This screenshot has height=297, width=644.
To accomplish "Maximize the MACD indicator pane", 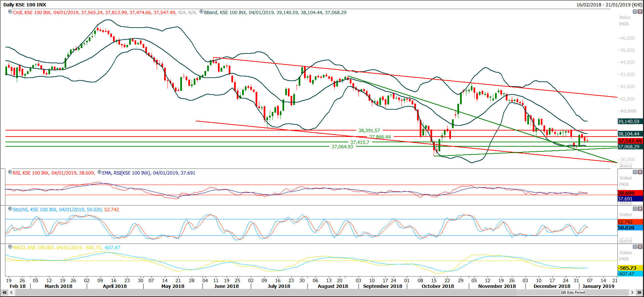I will coord(635,247).
